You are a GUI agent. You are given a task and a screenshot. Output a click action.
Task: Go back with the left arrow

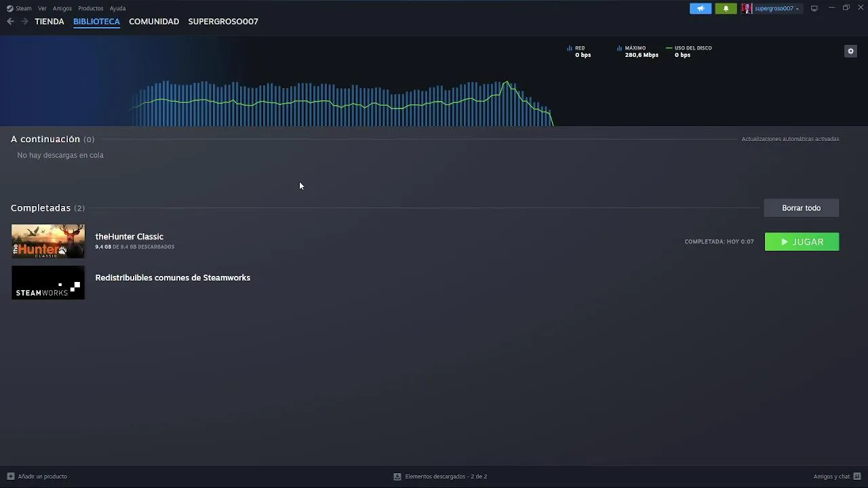tap(10, 22)
